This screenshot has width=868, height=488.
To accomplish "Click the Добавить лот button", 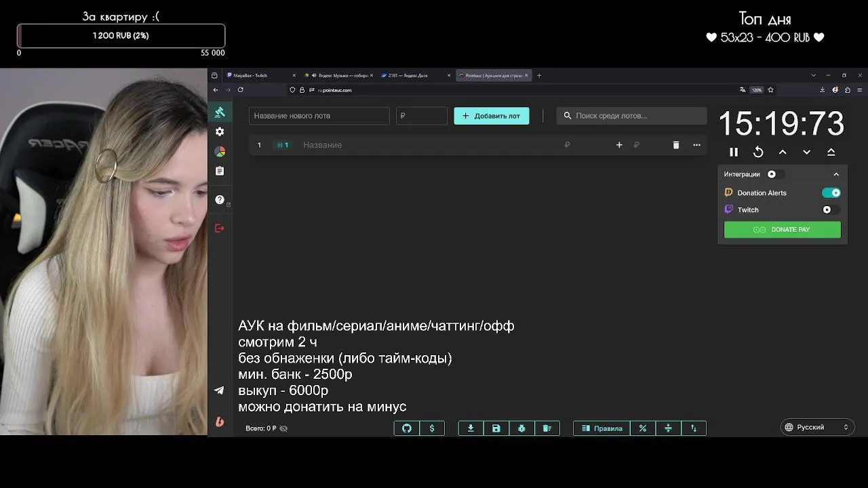I will pyautogui.click(x=492, y=116).
